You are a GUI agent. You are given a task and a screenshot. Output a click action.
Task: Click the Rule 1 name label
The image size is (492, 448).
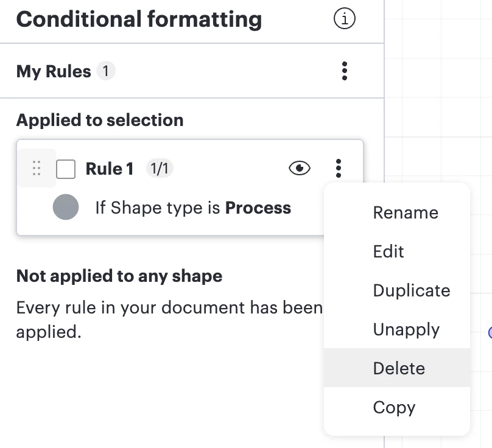[110, 169]
